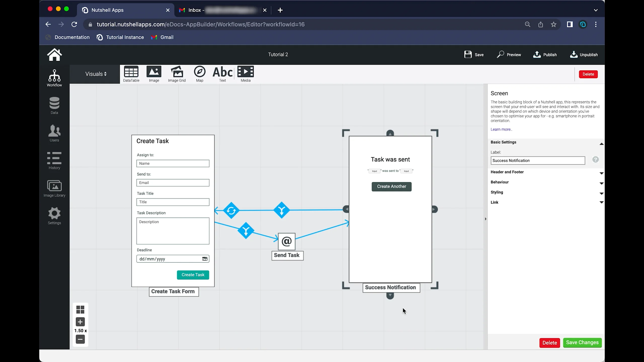
Task: Click the screen's top connector handle
Action: pyautogui.click(x=390, y=133)
